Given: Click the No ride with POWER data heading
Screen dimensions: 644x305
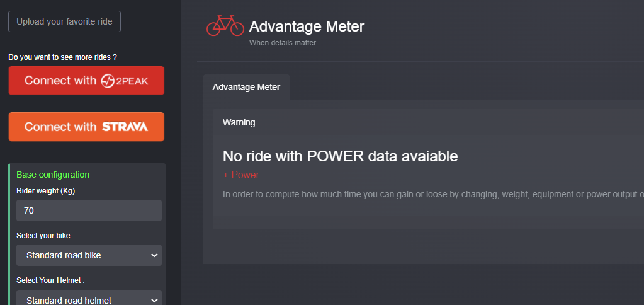Looking at the screenshot, I should tap(340, 156).
